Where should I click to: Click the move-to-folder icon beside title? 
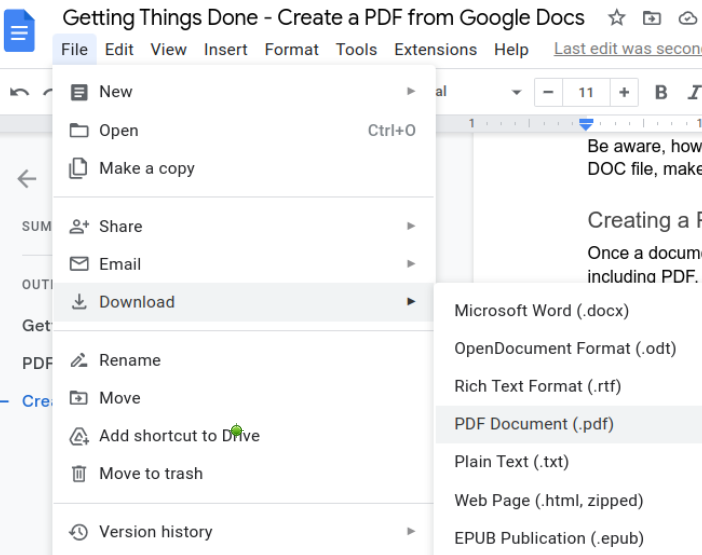click(x=652, y=18)
